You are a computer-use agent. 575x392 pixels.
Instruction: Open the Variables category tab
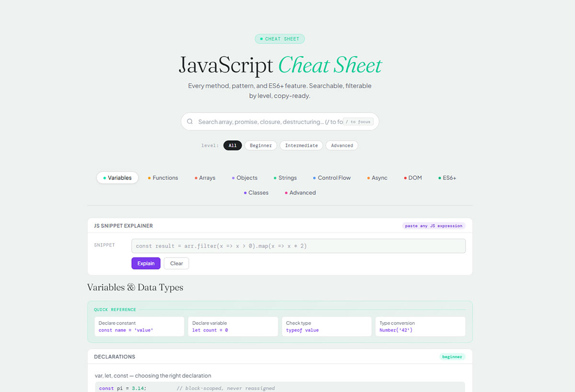tap(117, 178)
